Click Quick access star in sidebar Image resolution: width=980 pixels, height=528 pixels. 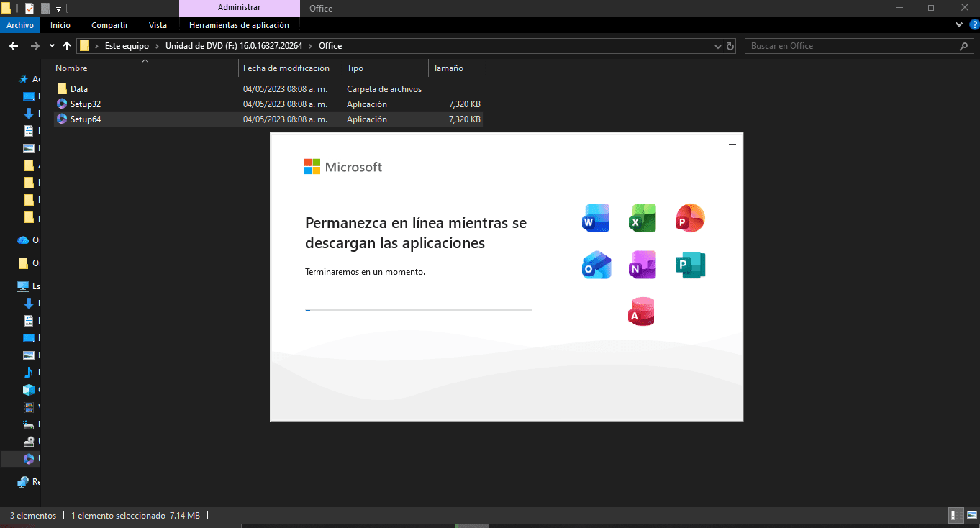[x=24, y=79]
